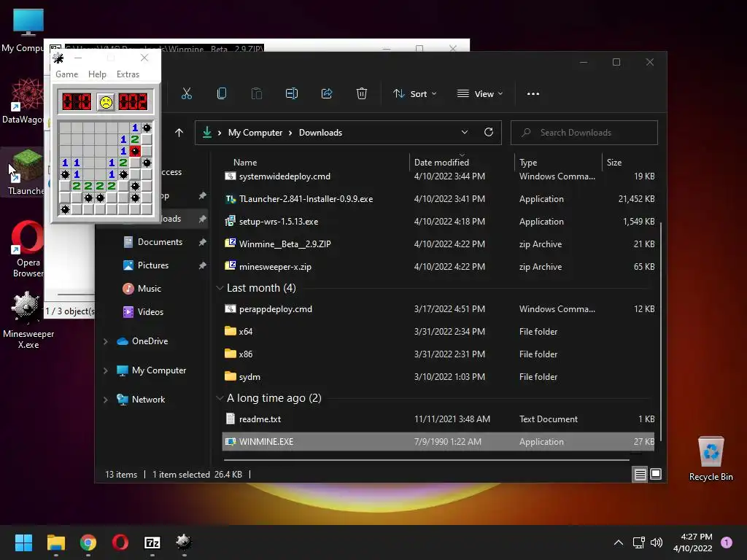
Task: Select the Opera Browser desktop icon
Action: point(28,249)
